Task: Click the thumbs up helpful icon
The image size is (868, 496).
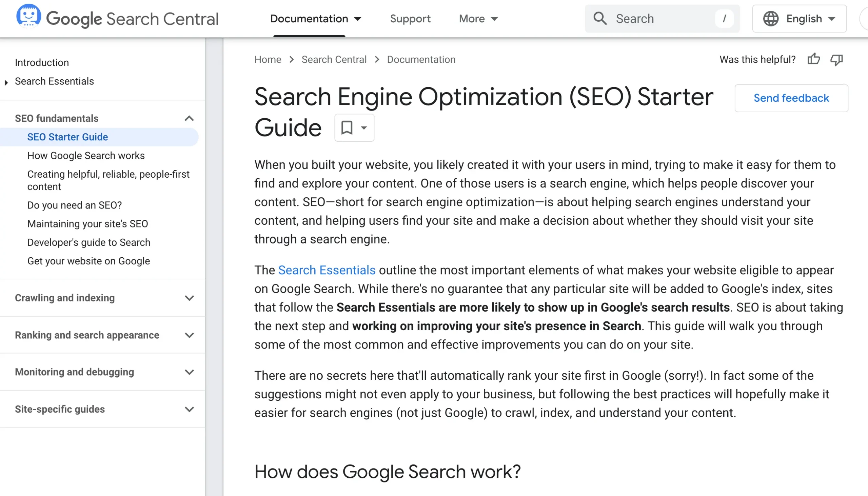Action: [813, 59]
